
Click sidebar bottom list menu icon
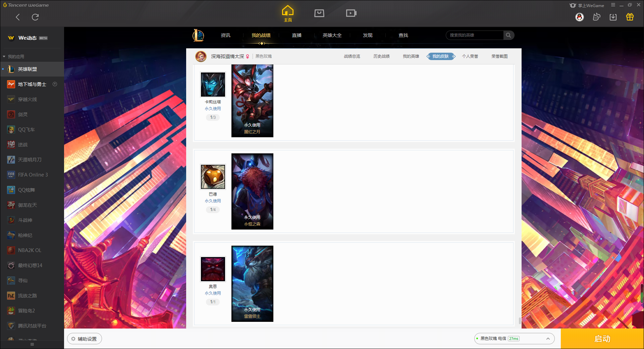coord(32,345)
